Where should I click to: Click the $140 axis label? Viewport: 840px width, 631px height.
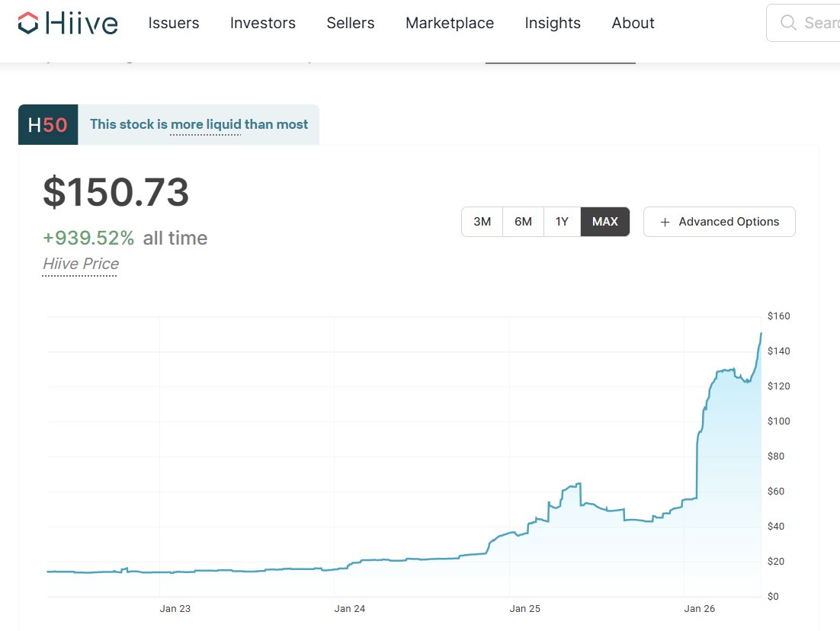(778, 351)
